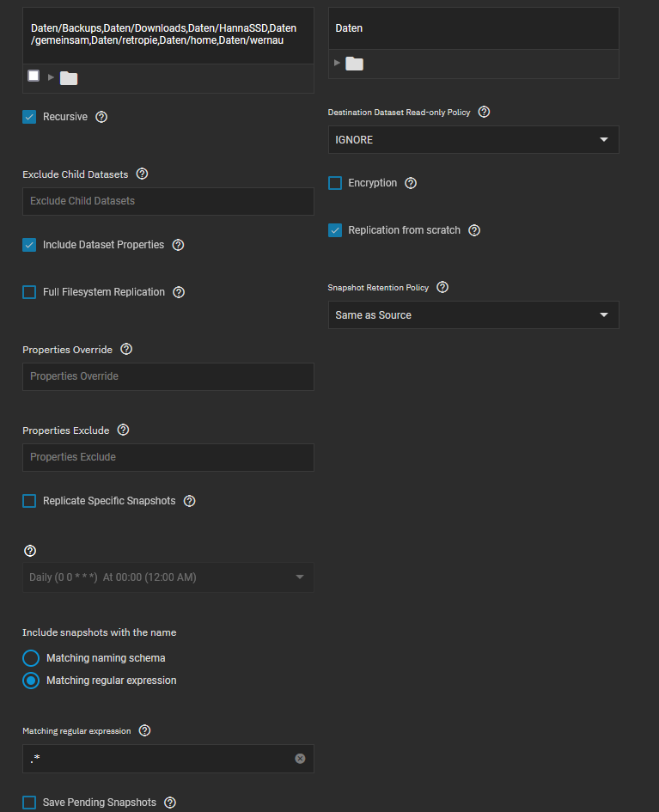This screenshot has width=659, height=812.
Task: Expand the source dataset folder tree
Action: click(51, 77)
